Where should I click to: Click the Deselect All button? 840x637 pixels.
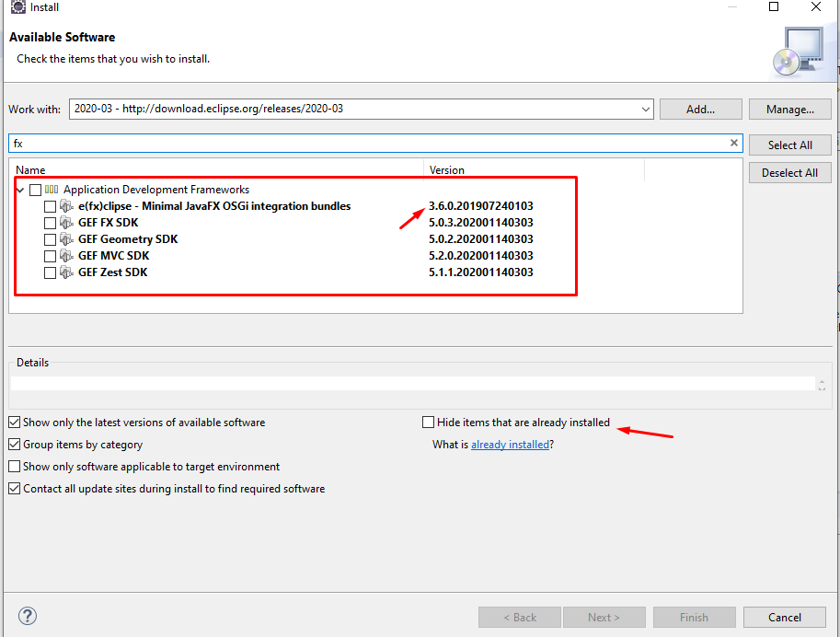790,173
